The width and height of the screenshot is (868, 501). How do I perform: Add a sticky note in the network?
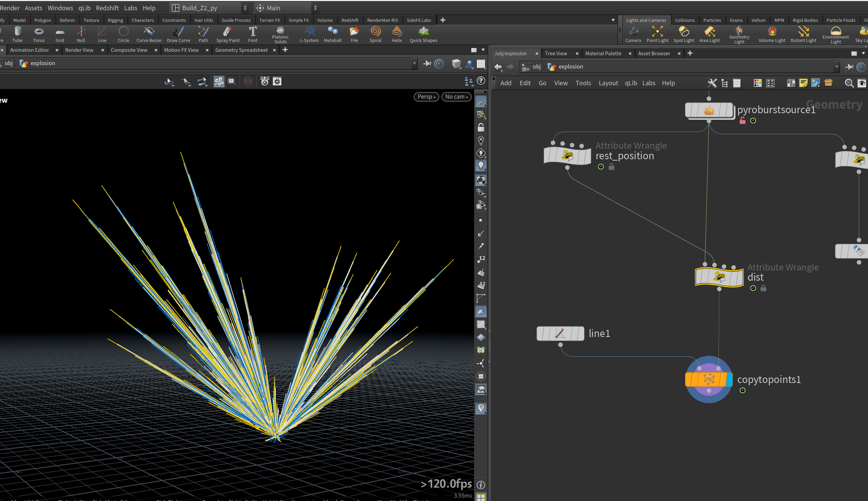(x=803, y=83)
